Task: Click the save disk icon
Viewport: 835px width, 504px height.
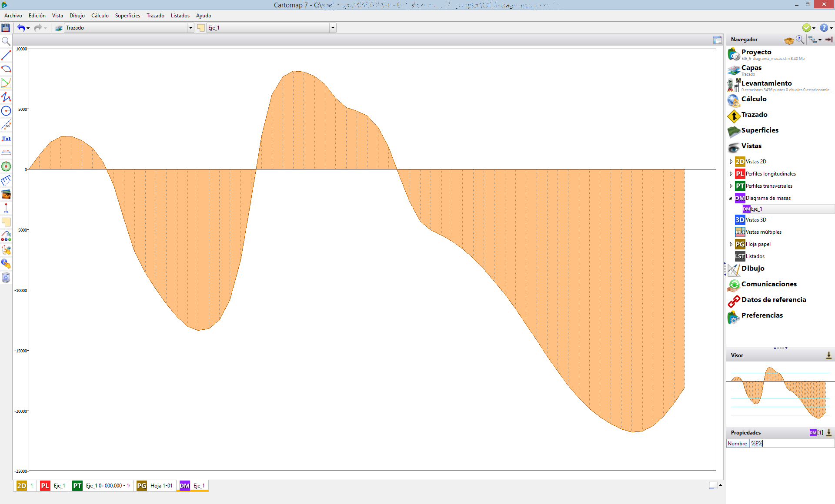Action: click(x=6, y=28)
